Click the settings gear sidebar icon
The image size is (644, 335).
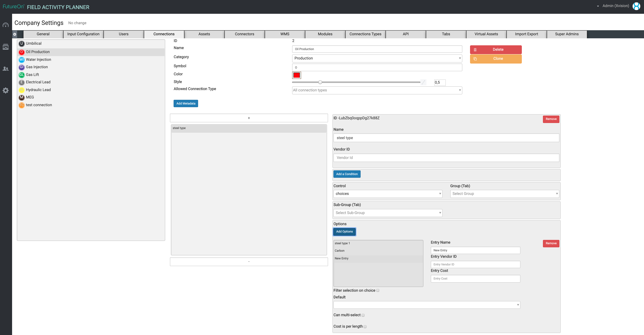click(6, 91)
